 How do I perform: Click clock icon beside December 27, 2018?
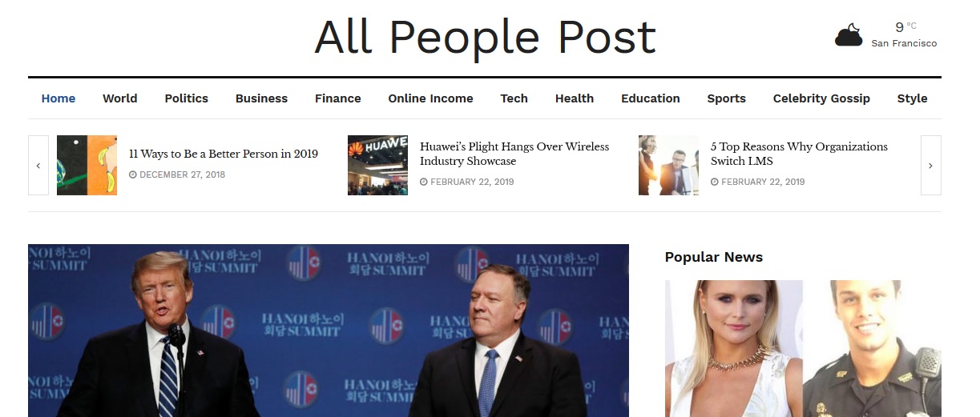[133, 174]
